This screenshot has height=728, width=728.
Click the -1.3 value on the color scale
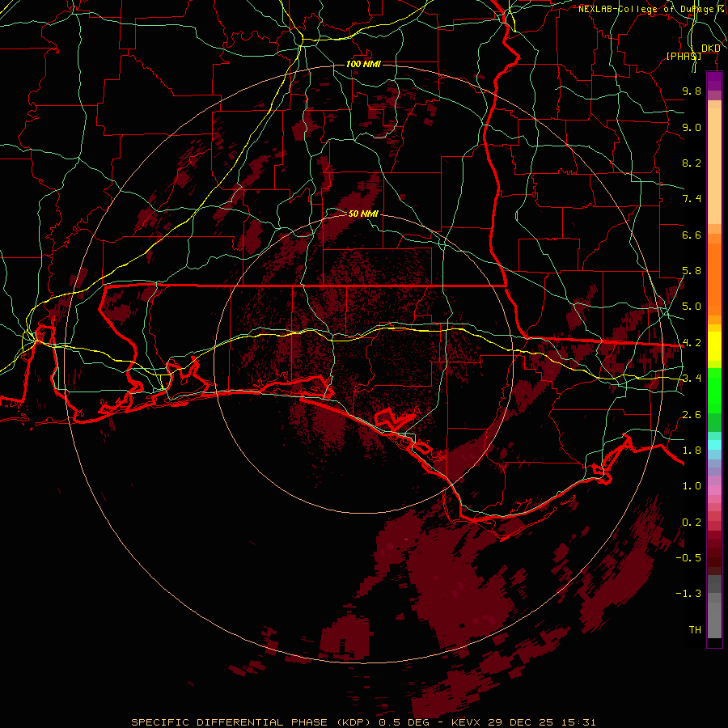[688, 594]
